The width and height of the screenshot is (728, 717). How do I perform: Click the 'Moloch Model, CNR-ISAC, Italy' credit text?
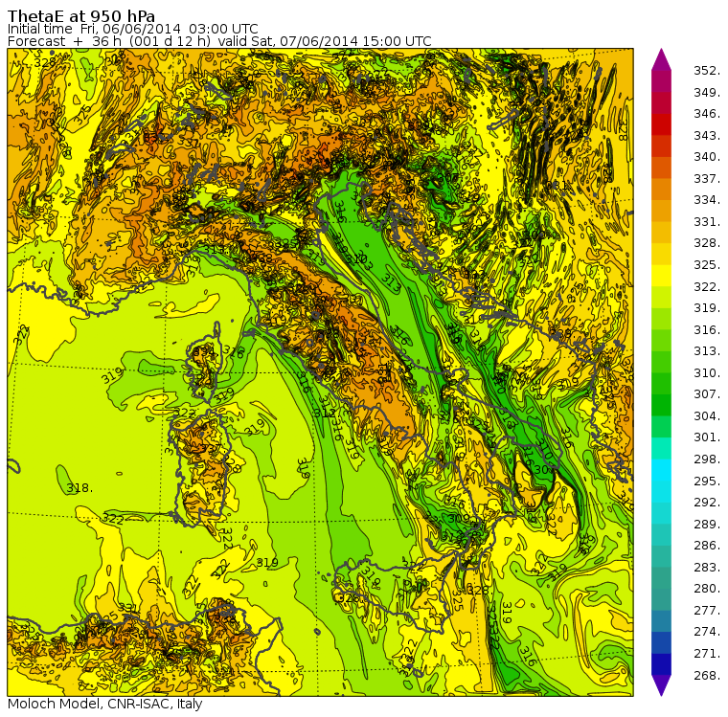coord(105,704)
